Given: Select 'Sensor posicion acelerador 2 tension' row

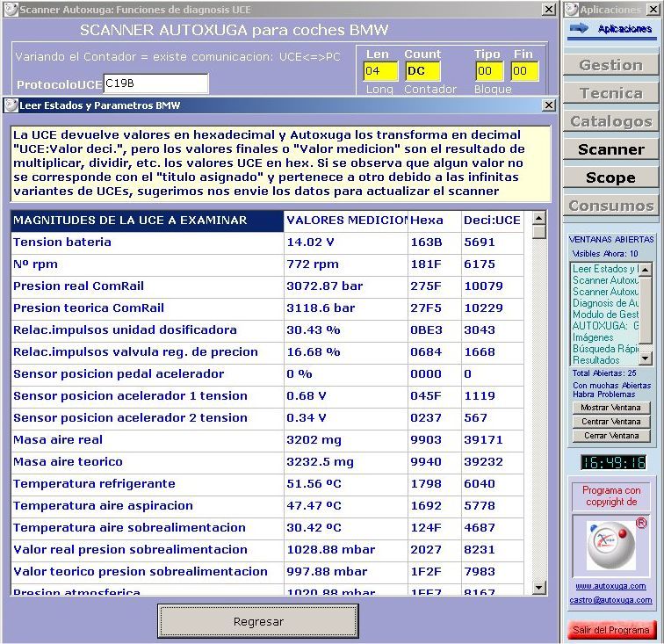Looking at the screenshot, I should point(267,418).
